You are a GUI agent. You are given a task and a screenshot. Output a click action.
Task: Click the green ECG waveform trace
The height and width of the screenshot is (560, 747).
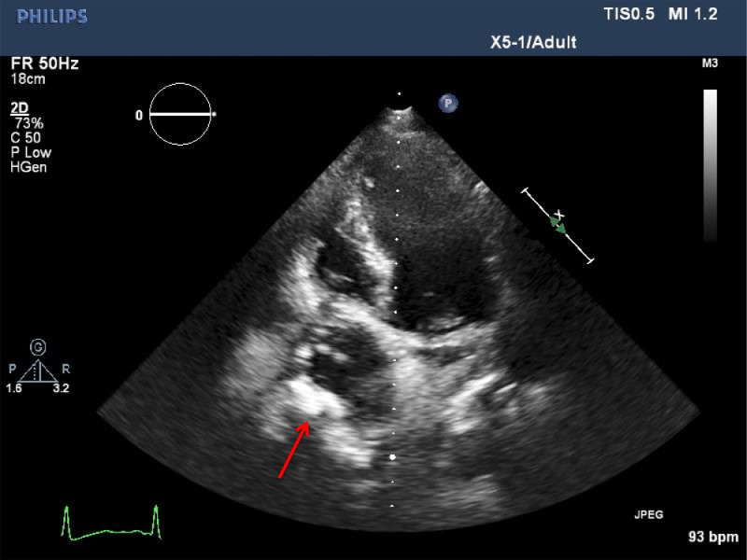112,525
